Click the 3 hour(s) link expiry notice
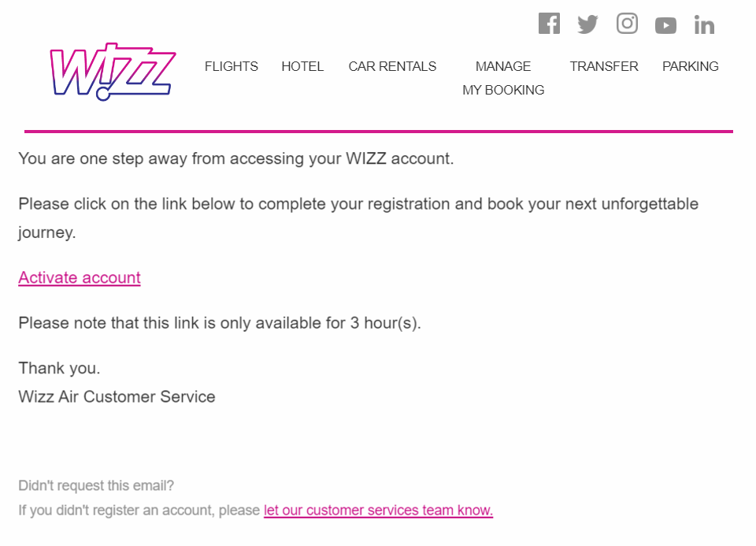The width and height of the screenshot is (756, 546). tap(220, 323)
